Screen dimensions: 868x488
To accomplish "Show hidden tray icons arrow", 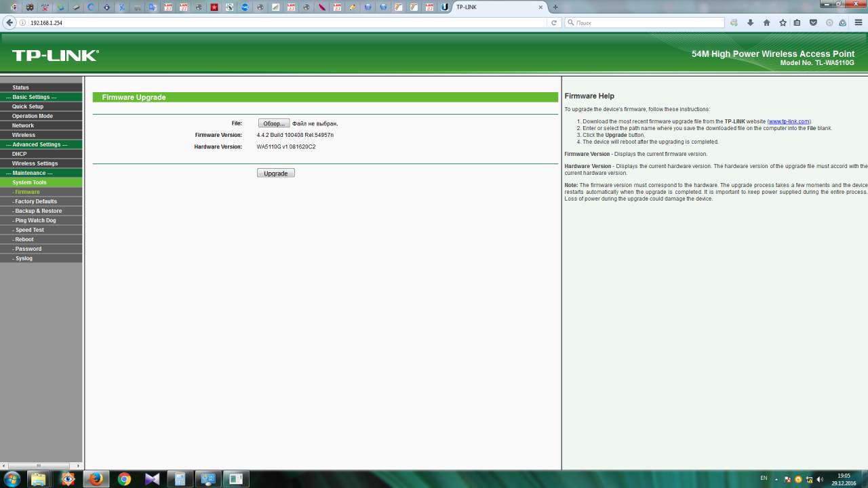I will (778, 479).
